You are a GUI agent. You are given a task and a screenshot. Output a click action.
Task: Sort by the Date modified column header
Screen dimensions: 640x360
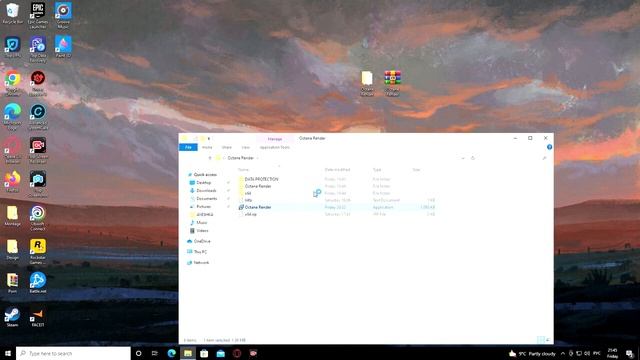[x=337, y=169]
